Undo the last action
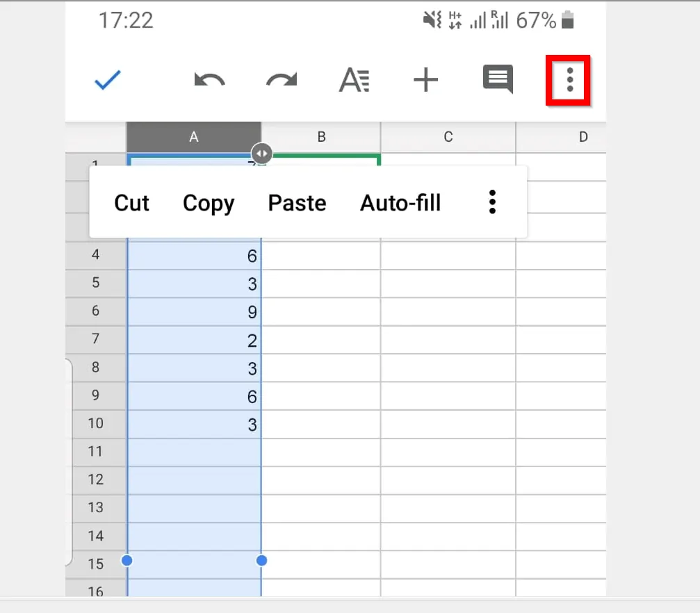Image resolution: width=700 pixels, height=613 pixels. pyautogui.click(x=210, y=80)
